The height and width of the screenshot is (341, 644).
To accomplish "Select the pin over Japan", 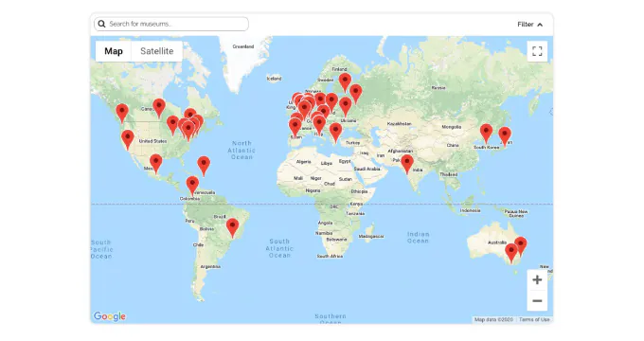I will [505, 136].
